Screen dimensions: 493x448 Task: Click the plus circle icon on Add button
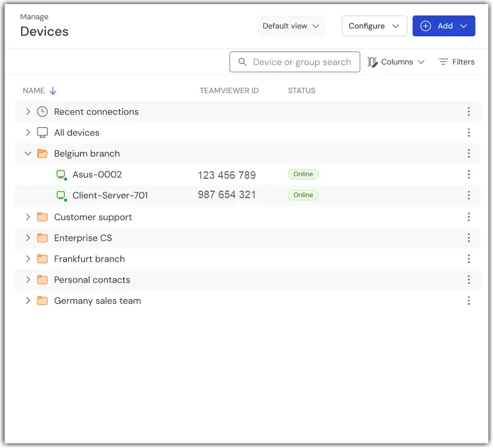click(x=426, y=26)
